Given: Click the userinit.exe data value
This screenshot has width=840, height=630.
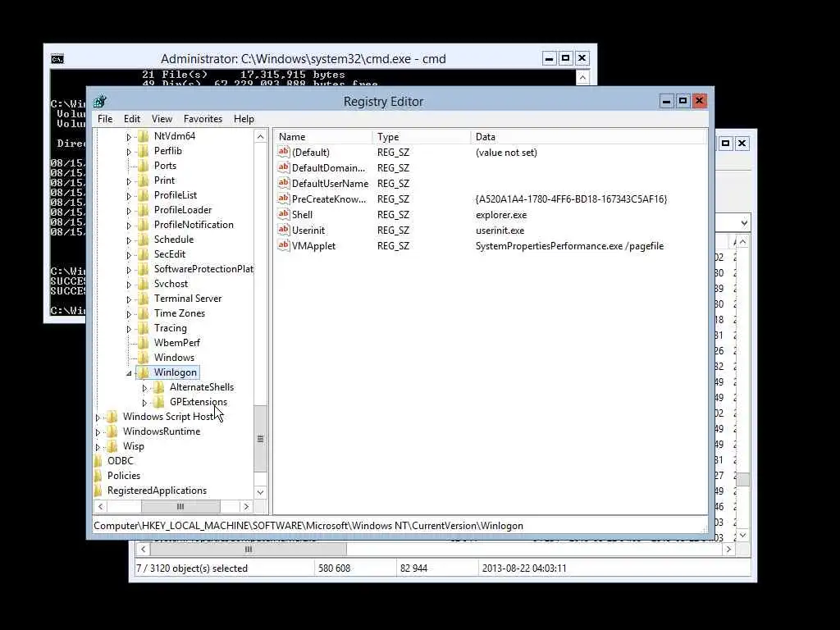Looking at the screenshot, I should (x=500, y=231).
